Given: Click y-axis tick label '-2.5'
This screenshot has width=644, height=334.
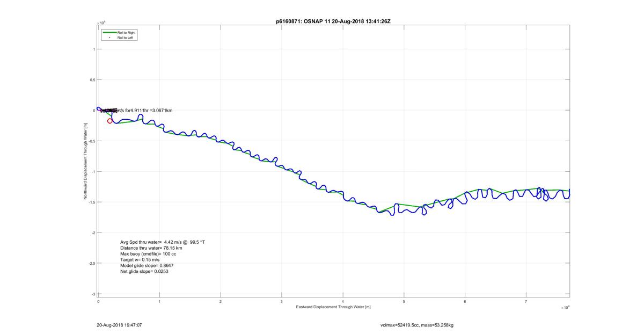Looking at the screenshot, I should click(91, 264).
